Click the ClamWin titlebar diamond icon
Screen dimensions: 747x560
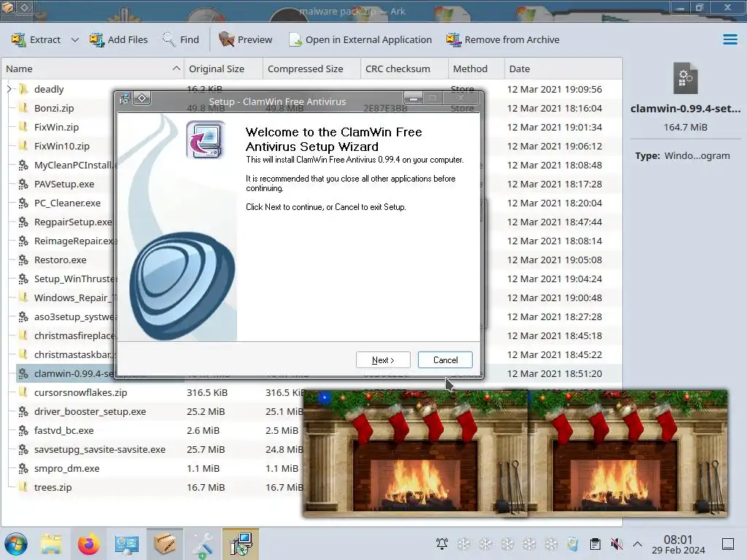[142, 98]
